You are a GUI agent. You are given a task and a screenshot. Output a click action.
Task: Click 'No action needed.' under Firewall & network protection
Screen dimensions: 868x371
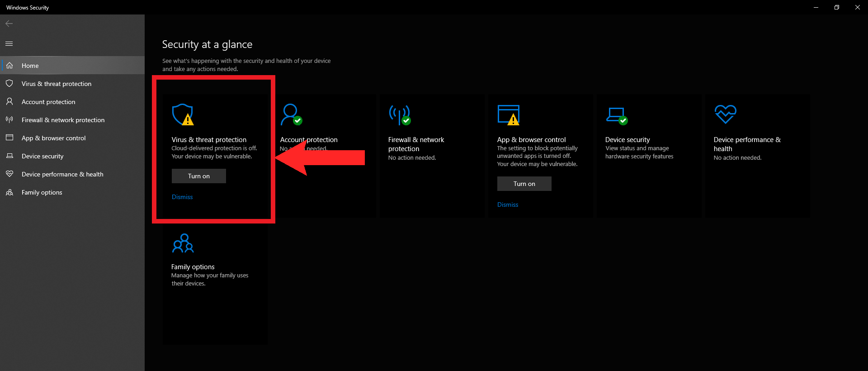[412, 158]
